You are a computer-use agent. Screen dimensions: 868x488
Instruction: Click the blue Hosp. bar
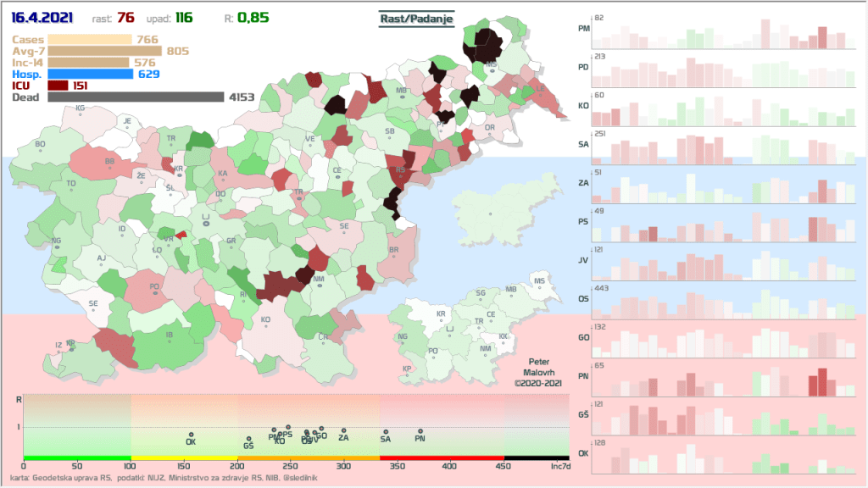tap(90, 74)
